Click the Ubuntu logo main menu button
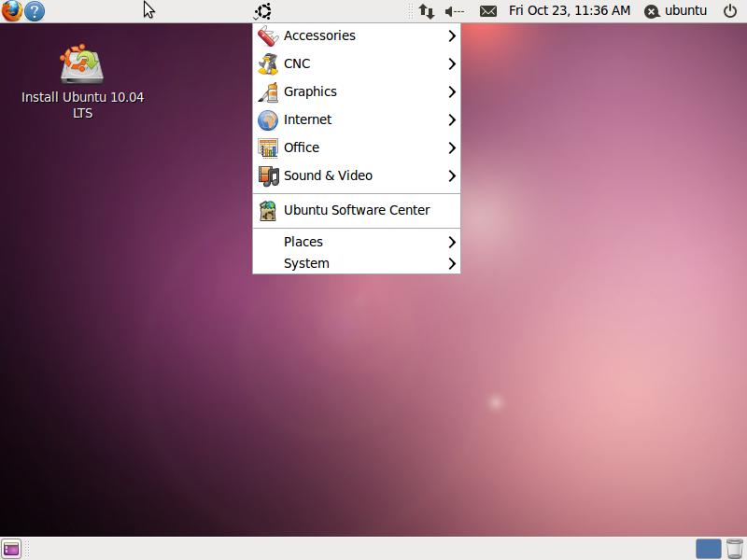Viewport: 747px width, 560px height. pyautogui.click(x=262, y=11)
